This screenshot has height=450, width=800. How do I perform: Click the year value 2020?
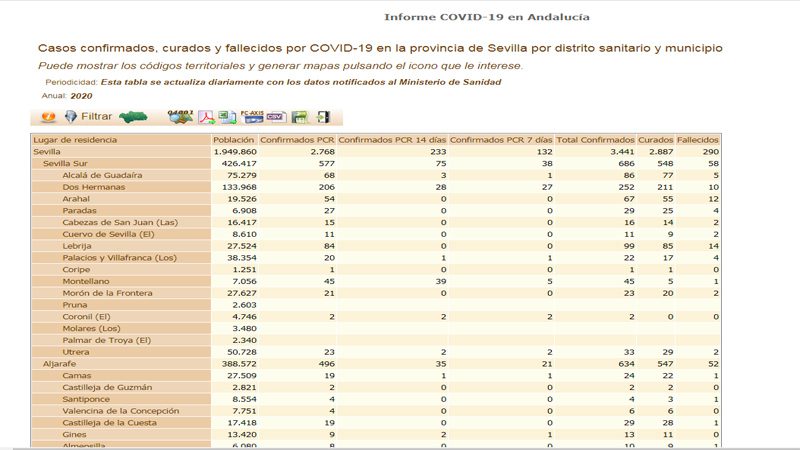[x=81, y=96]
